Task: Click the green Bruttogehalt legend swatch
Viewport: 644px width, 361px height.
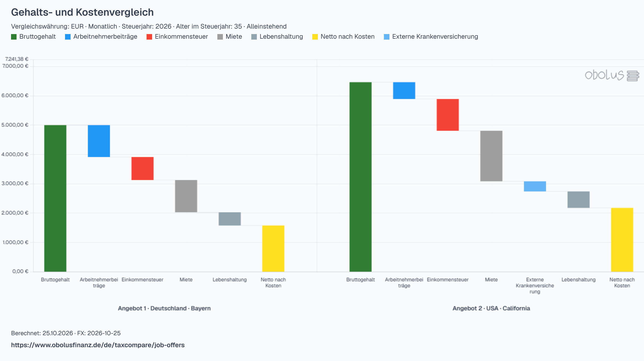Action: tap(14, 37)
